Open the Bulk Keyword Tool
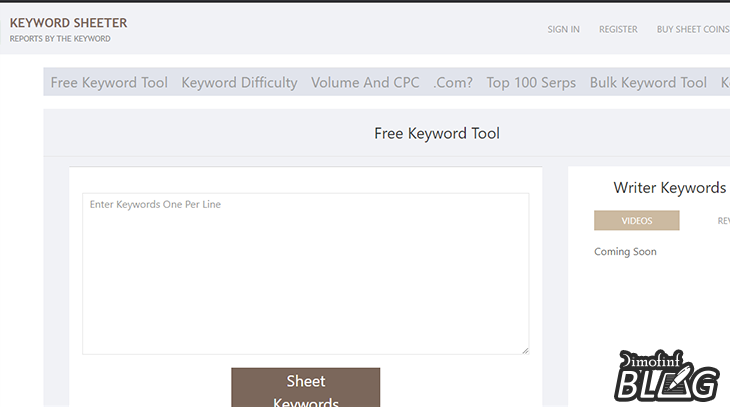This screenshot has width=730, height=407. (648, 82)
